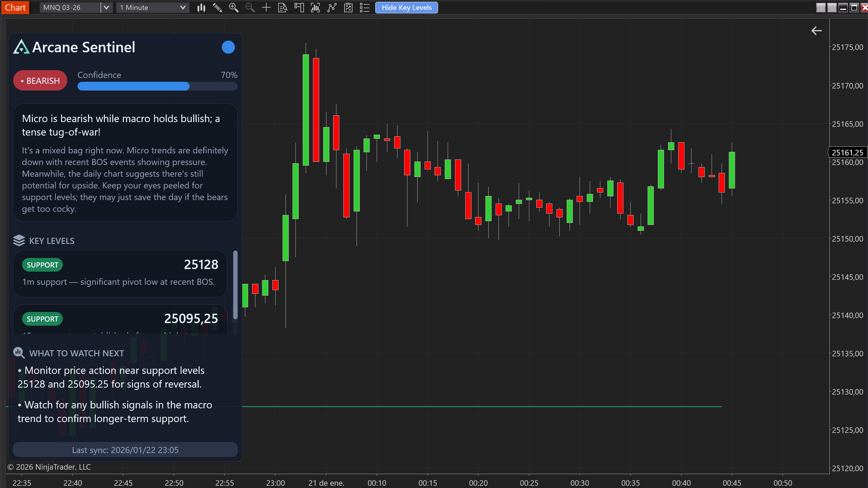Toggle the blue Arcane Sentinel status dot
868x488 pixels.
[228, 47]
